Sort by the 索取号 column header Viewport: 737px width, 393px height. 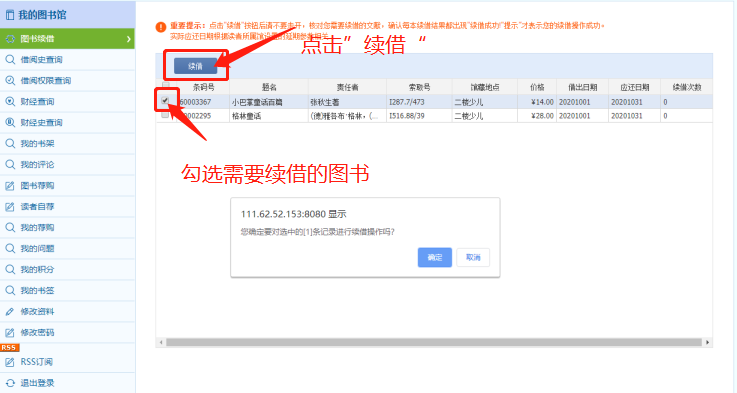coord(419,87)
